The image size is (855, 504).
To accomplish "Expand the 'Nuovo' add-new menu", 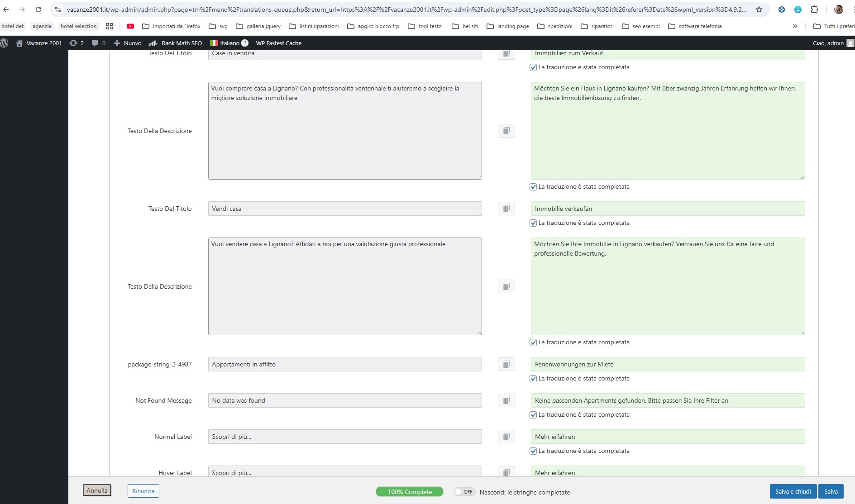I will [128, 43].
